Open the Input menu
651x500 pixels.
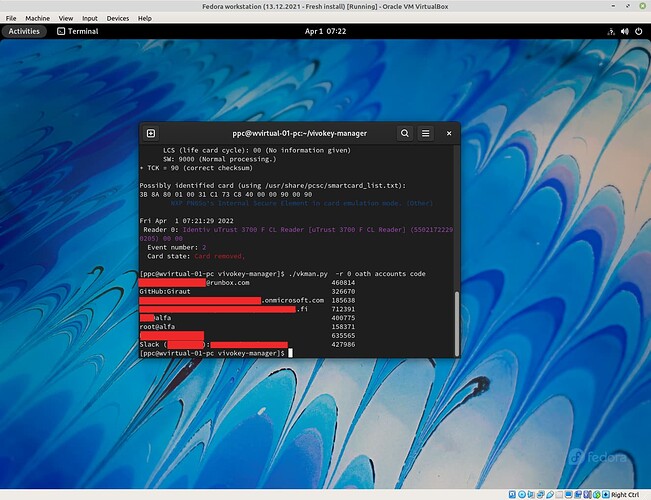[x=90, y=18]
